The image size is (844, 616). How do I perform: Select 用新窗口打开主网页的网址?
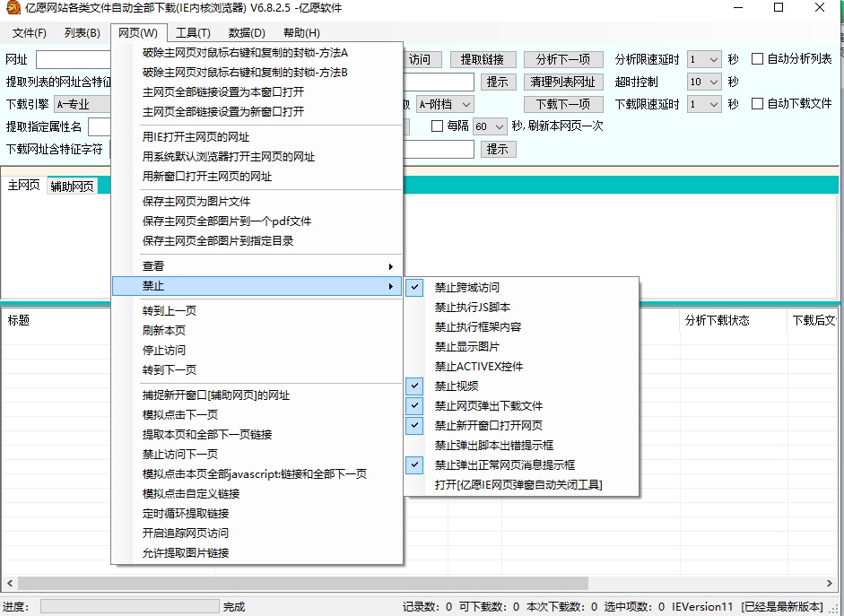[257, 177]
